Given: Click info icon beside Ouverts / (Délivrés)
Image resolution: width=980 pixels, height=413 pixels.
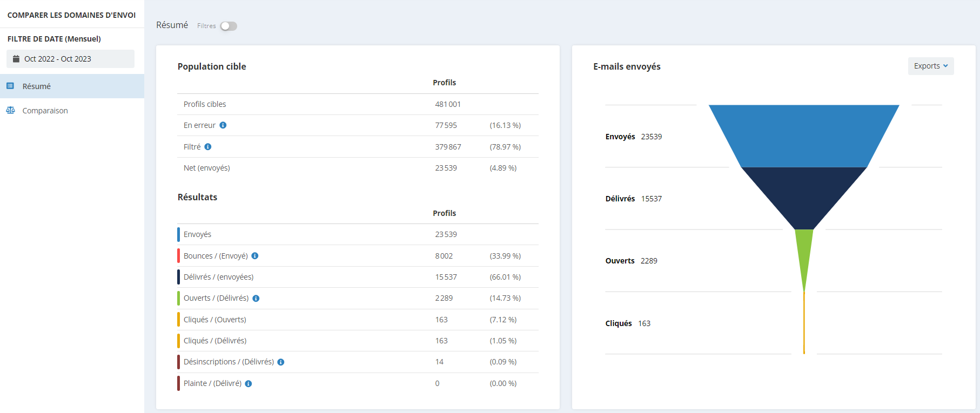Looking at the screenshot, I should [256, 299].
